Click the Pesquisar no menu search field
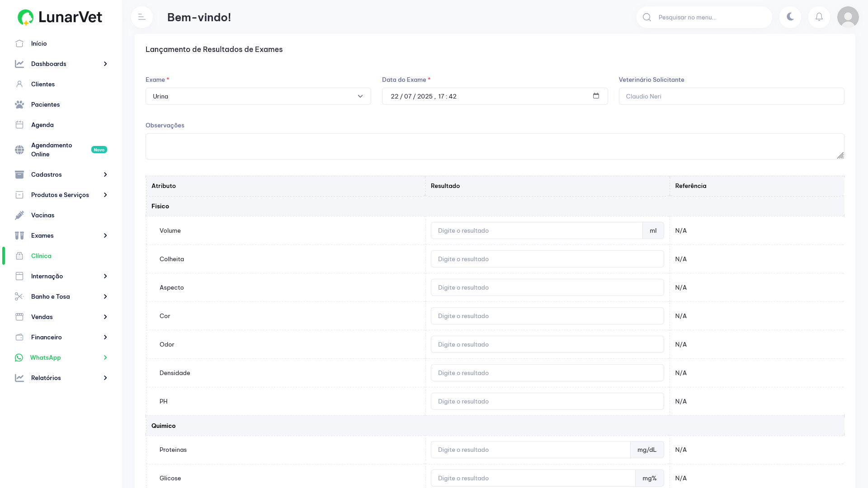 [704, 17]
